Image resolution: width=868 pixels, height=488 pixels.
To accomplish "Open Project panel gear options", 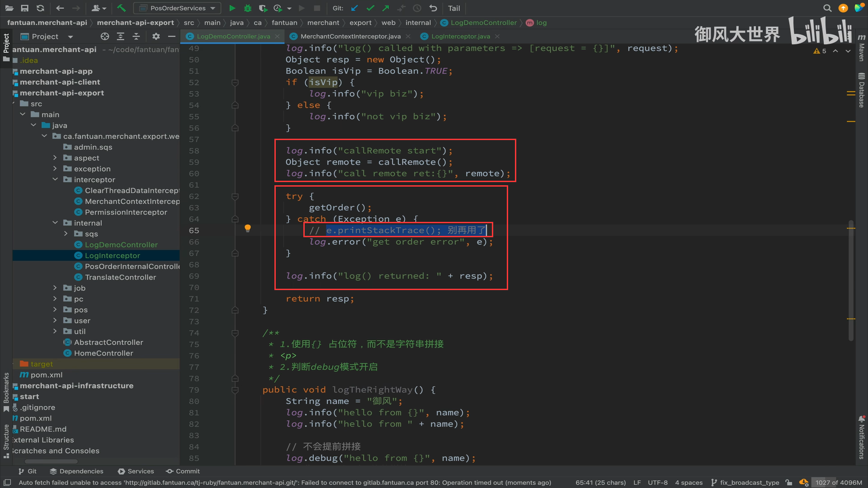I will click(156, 37).
